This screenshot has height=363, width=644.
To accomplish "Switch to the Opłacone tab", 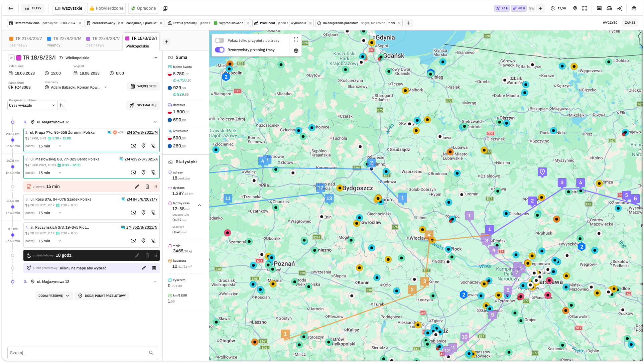I will pos(143,8).
